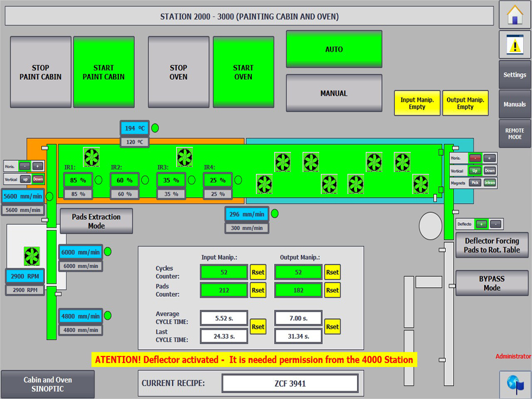Open the Settings menu
Viewport: 532px width, 399px height.
point(514,75)
